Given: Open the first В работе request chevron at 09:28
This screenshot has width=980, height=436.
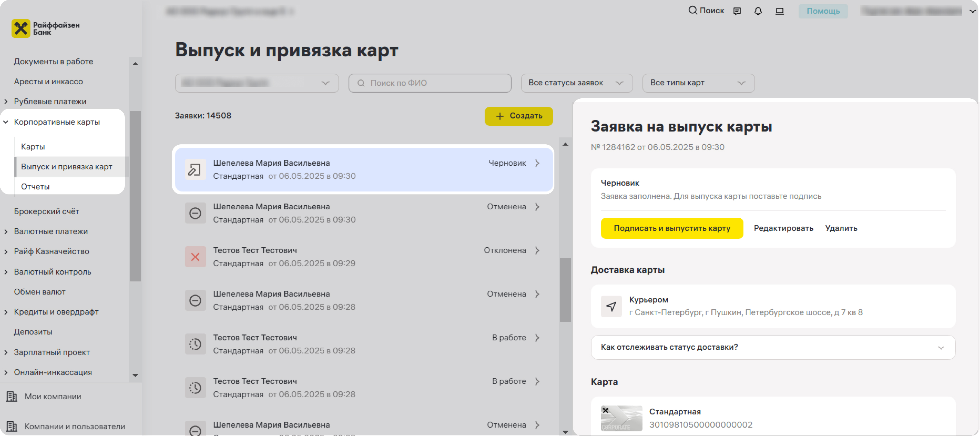Looking at the screenshot, I should pos(537,338).
